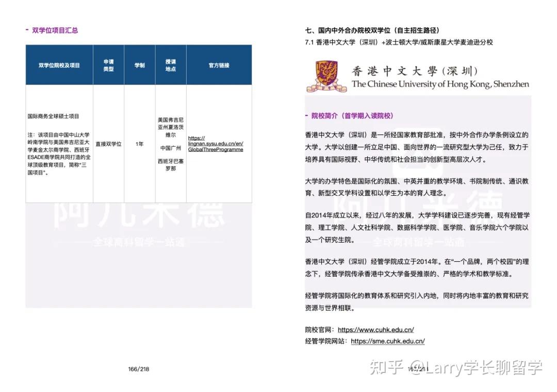Click the 授课地点 column header
The image size is (557, 392).
tap(171, 64)
